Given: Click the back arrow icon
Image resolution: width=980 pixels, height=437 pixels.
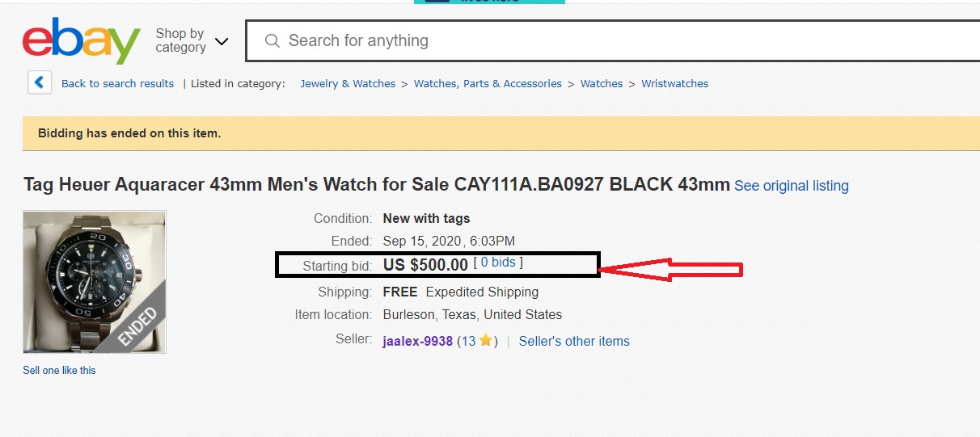Looking at the screenshot, I should point(40,82).
